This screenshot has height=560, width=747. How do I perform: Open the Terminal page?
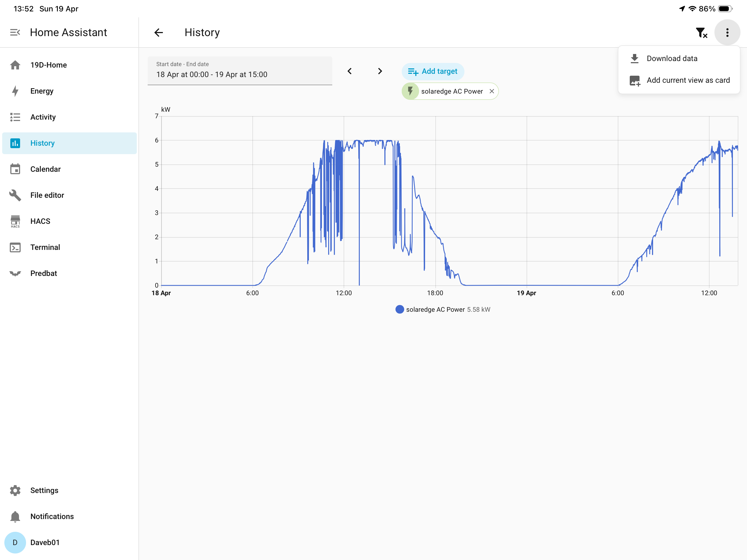[x=69, y=247]
